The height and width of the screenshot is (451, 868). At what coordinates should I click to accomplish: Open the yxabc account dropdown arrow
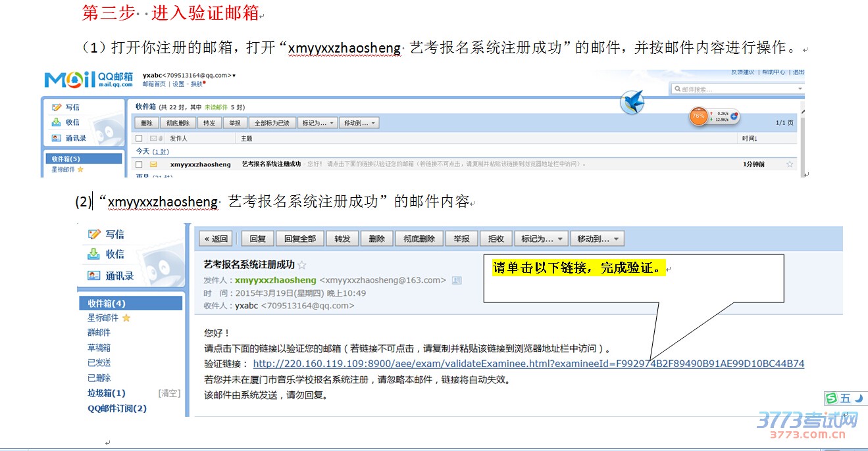pos(234,76)
